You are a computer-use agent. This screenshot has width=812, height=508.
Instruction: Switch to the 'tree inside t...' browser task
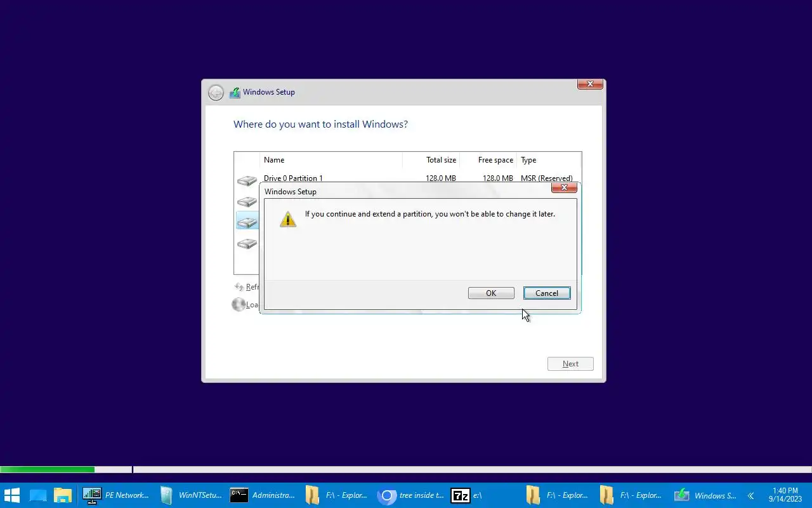[x=410, y=495]
